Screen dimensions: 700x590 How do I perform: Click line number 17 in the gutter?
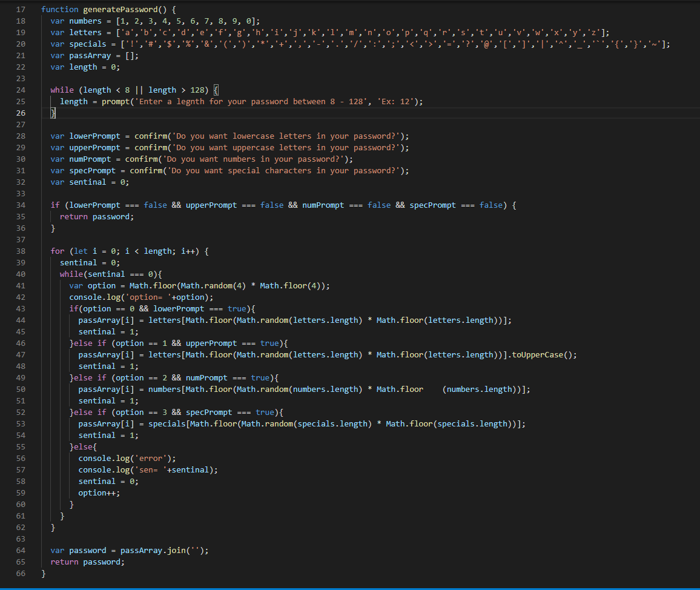[x=21, y=9]
